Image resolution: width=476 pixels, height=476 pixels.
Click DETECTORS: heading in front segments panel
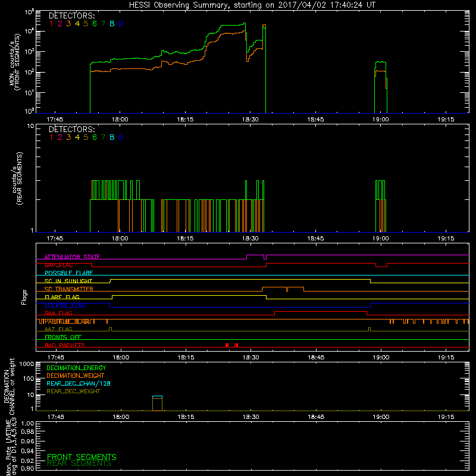point(72,16)
